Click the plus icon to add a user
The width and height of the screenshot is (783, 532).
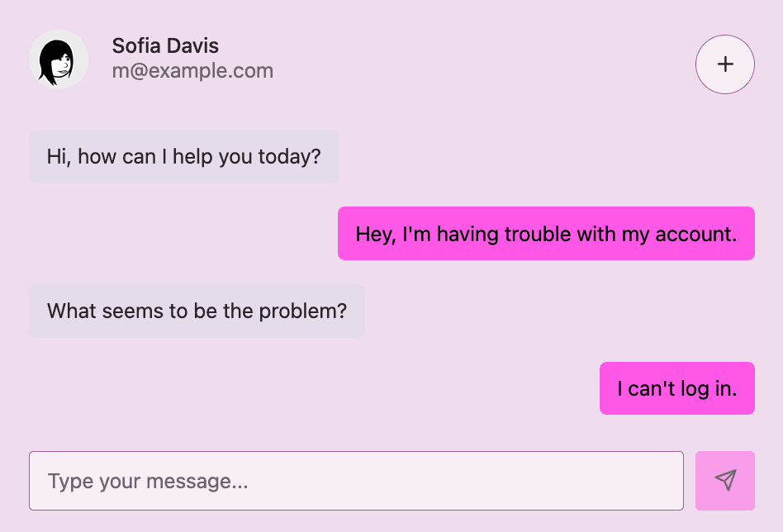point(724,64)
